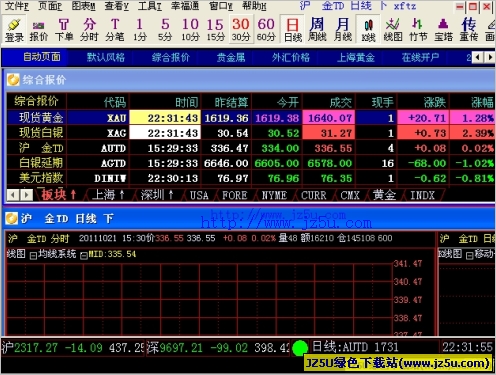Select the K线 candlestick chart icon
This screenshot has width=496, height=375.
[x=368, y=30]
